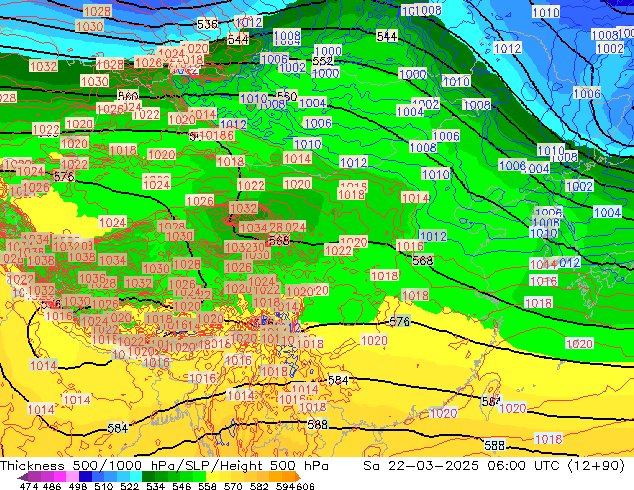Image resolution: width=634 pixels, height=490 pixels.
Task: Click the '486' legend value
Action: click(x=52, y=486)
